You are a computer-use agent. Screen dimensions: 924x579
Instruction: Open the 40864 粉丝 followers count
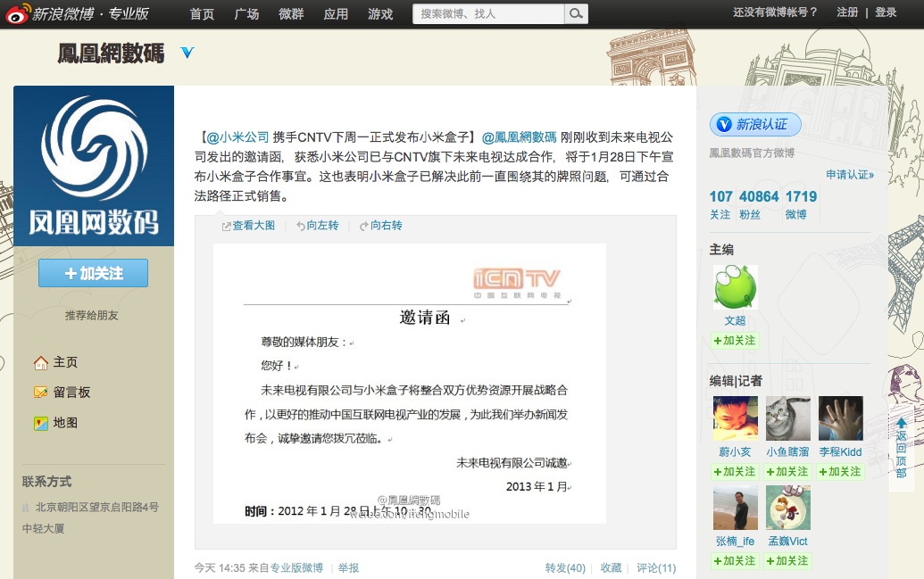click(x=759, y=204)
